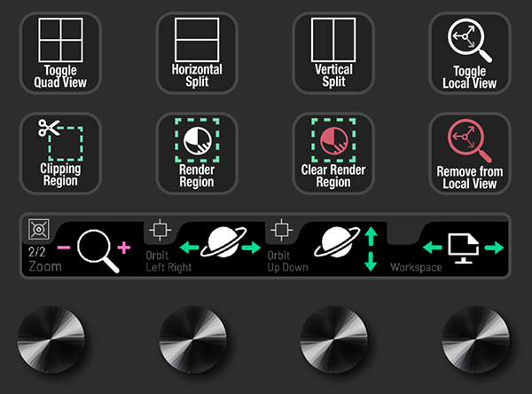Click the second knob under Orbit Left Right
This screenshot has height=394, width=532.
[x=192, y=339]
